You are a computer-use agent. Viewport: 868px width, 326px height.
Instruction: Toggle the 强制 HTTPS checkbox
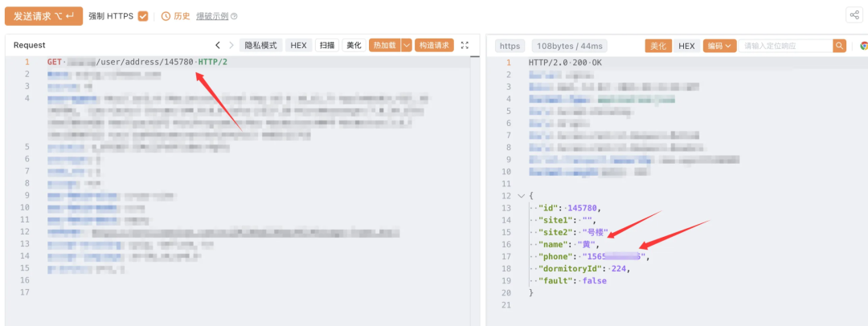point(143,16)
